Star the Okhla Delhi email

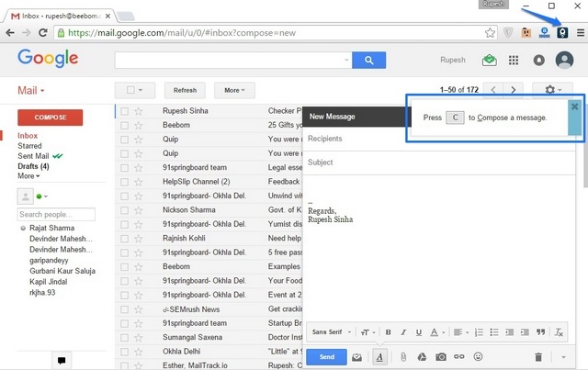point(139,352)
